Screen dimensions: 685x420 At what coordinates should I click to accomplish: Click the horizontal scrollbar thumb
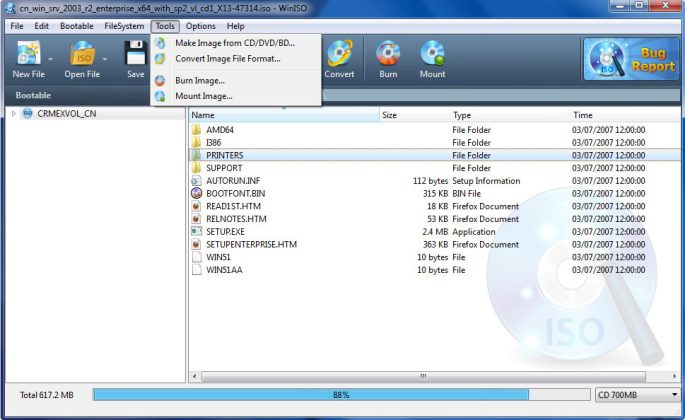tap(423, 376)
